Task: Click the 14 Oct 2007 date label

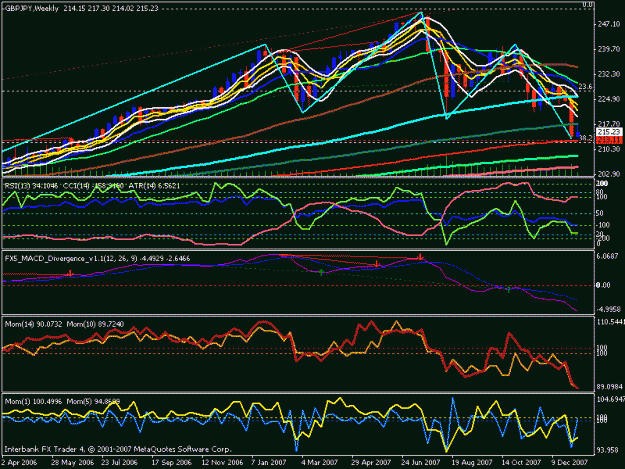Action: (521, 463)
